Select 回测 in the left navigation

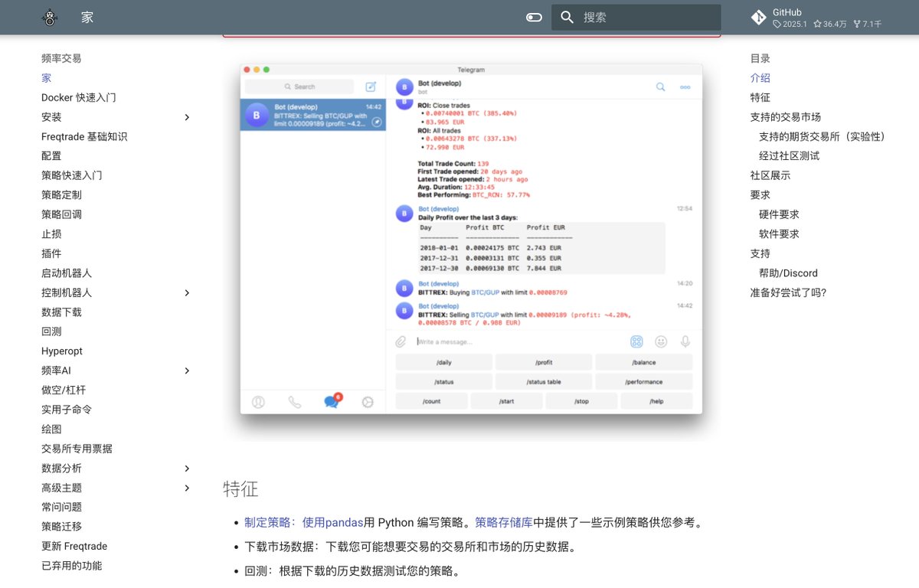coord(50,331)
